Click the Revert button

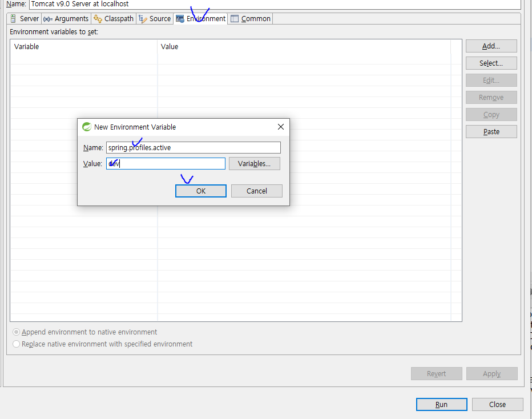click(436, 373)
